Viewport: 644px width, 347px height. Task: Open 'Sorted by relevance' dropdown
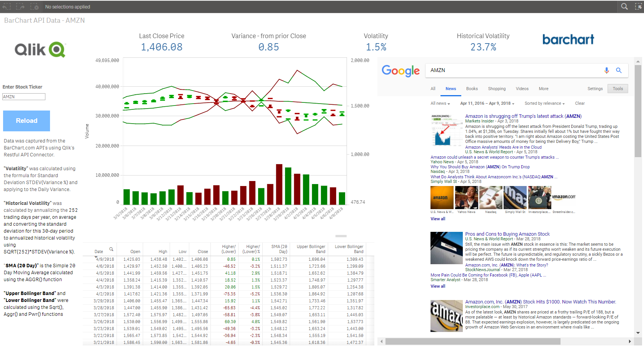pyautogui.click(x=544, y=103)
